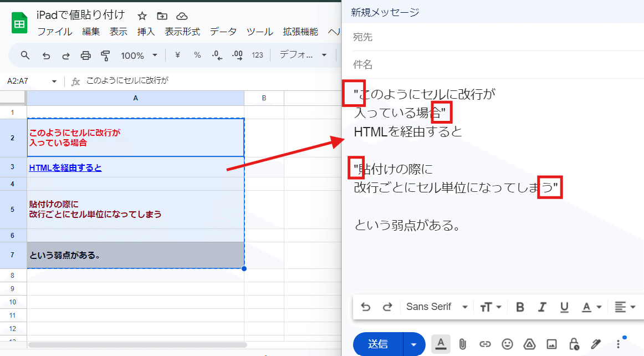Select row 8 header
This screenshot has width=644, height=356.
pyautogui.click(x=13, y=276)
